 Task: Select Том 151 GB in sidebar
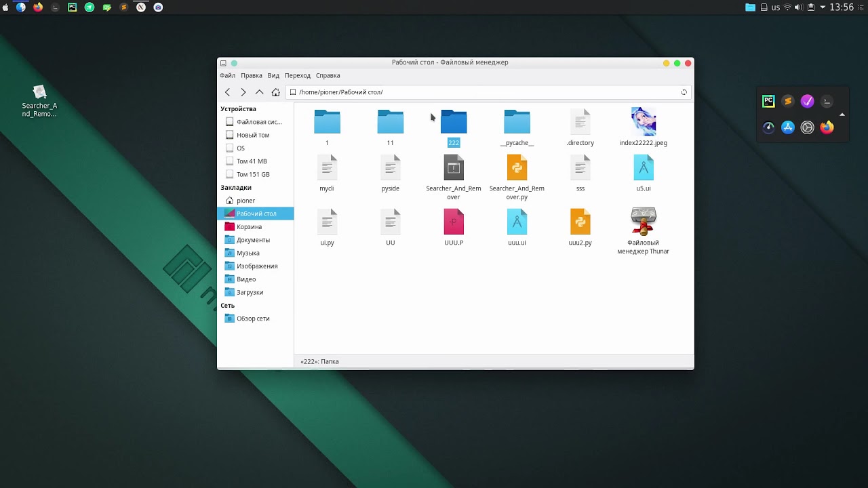tap(256, 174)
